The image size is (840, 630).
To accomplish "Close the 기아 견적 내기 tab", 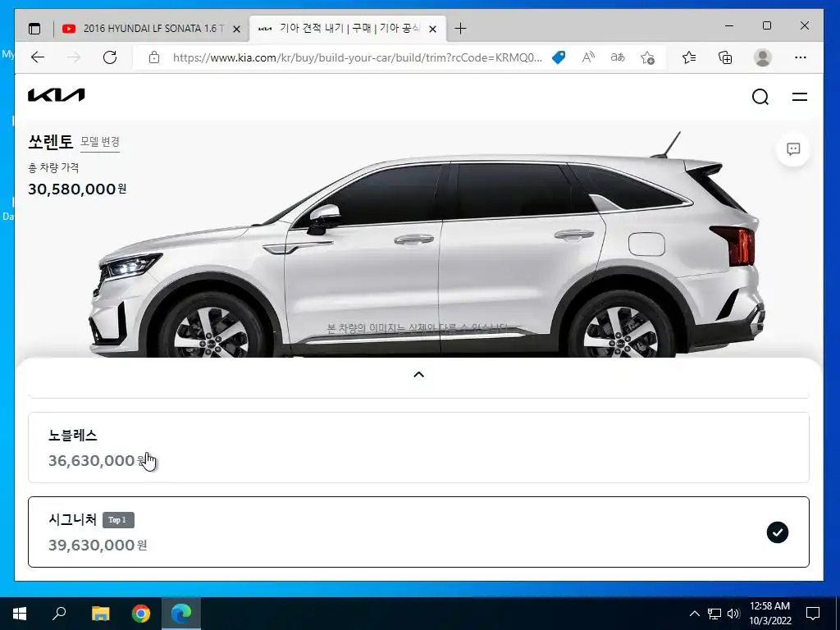I will pyautogui.click(x=433, y=29).
